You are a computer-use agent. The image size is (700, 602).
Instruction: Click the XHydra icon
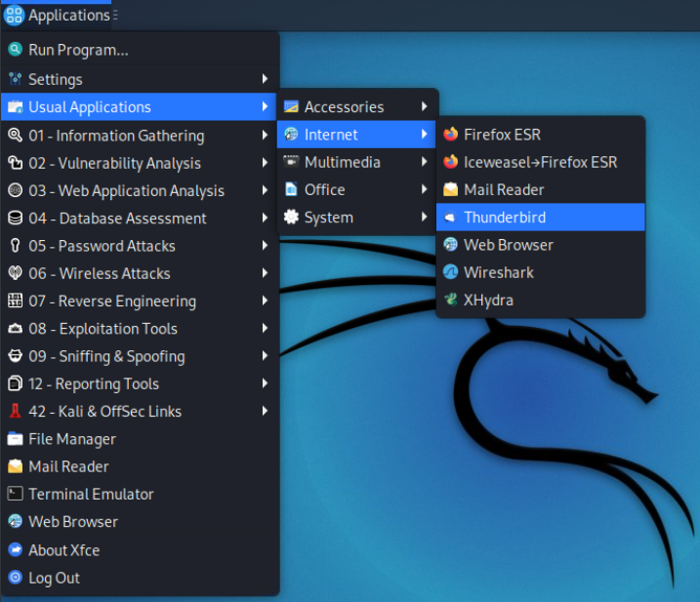pyautogui.click(x=450, y=301)
